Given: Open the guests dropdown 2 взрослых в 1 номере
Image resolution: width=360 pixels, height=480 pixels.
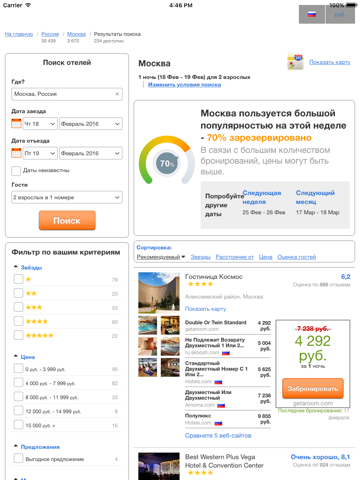Looking at the screenshot, I should [67, 197].
